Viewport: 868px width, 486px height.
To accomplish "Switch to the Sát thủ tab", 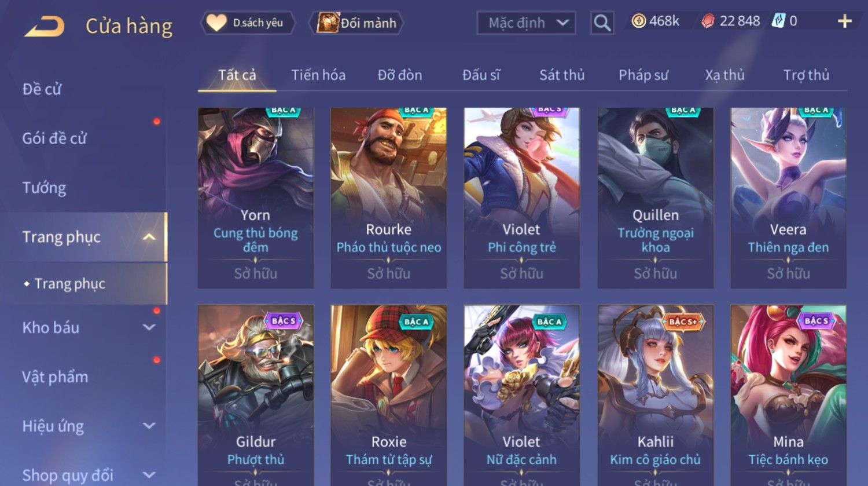I will (x=562, y=75).
